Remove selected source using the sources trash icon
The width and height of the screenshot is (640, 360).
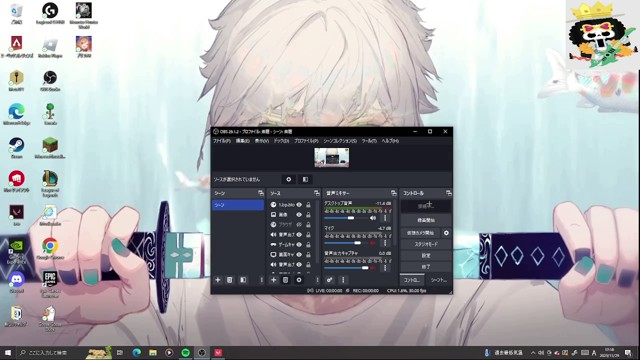pyautogui.click(x=286, y=280)
